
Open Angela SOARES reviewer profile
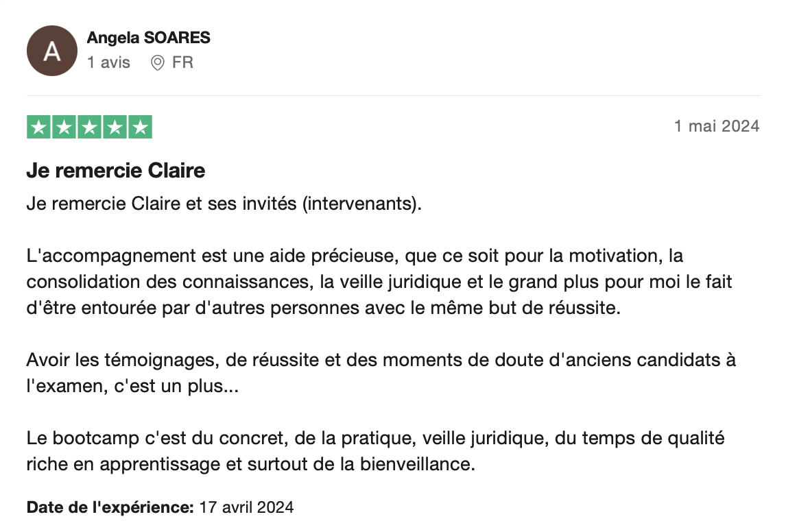148,38
